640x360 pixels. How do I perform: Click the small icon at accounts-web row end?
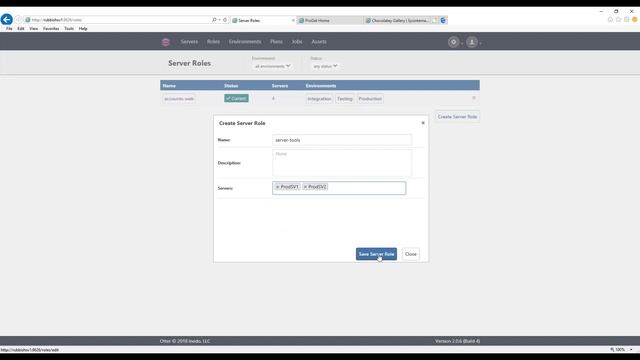pyautogui.click(x=474, y=98)
